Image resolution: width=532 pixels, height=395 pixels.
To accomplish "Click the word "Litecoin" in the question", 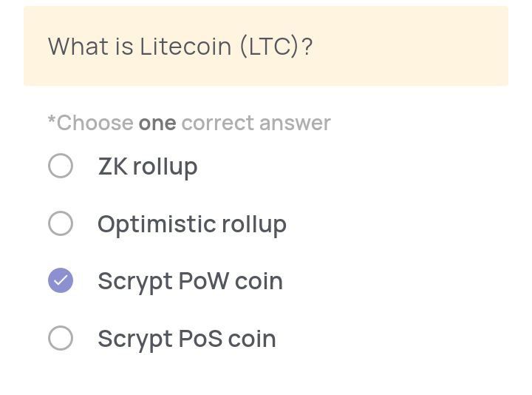I will pos(185,47).
